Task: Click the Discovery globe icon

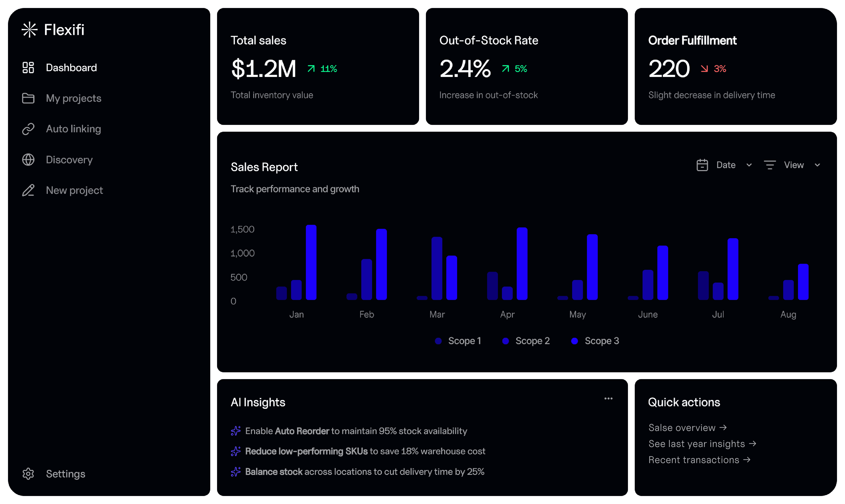Action: pos(28,160)
